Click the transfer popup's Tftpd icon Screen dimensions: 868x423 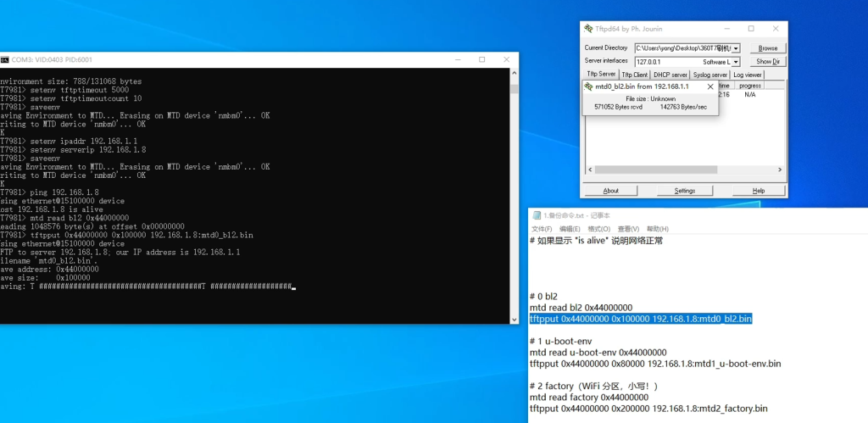[588, 86]
